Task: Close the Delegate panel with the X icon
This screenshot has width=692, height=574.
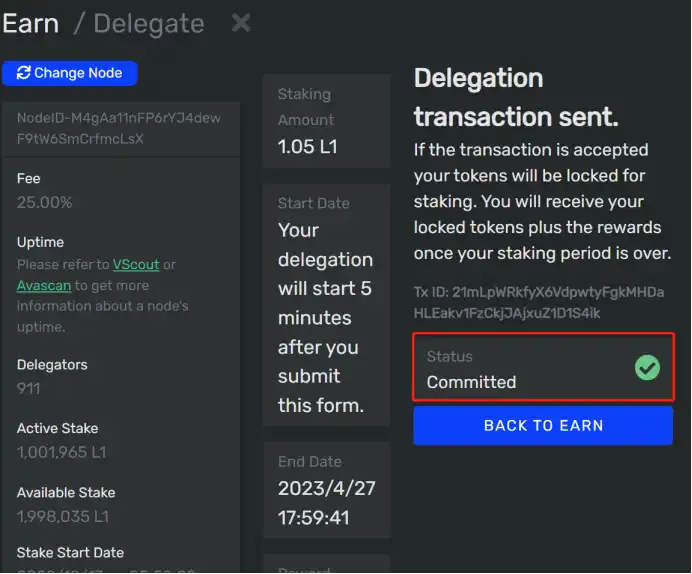Action: pos(241,23)
